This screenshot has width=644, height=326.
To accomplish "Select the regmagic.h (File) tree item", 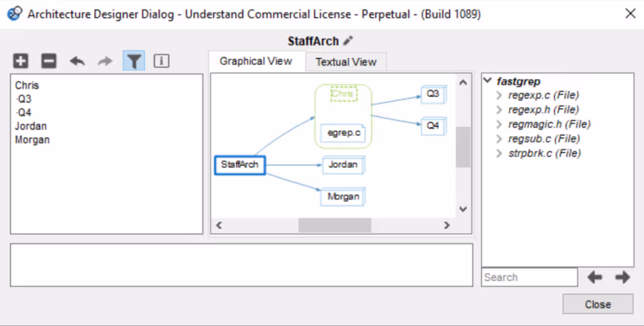I will pos(549,124).
